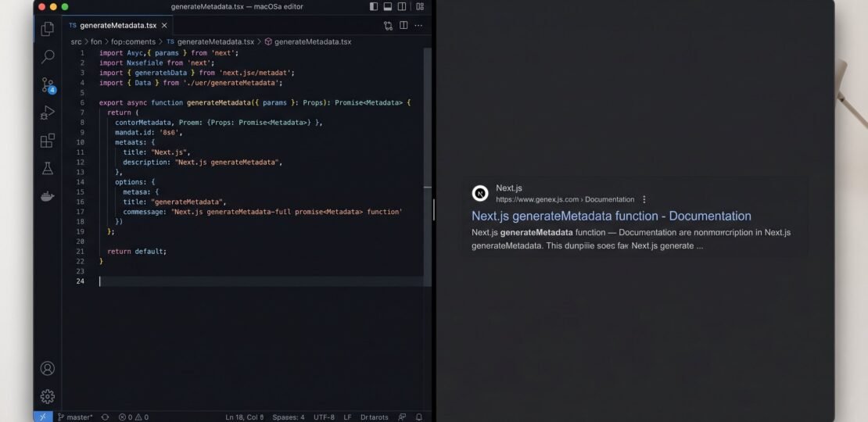
Task: Toggle bottom panel from title bar
Action: (x=388, y=6)
